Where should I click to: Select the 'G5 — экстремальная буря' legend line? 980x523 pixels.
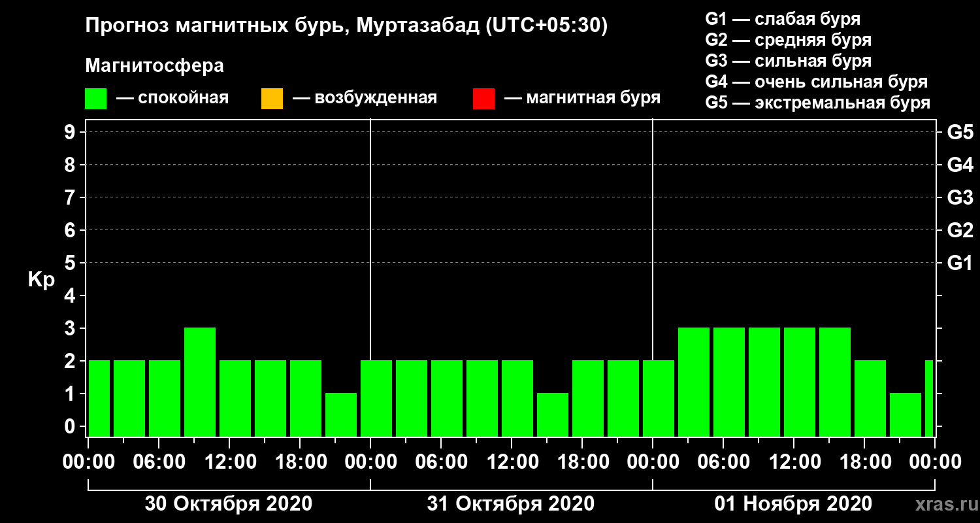pos(818,103)
